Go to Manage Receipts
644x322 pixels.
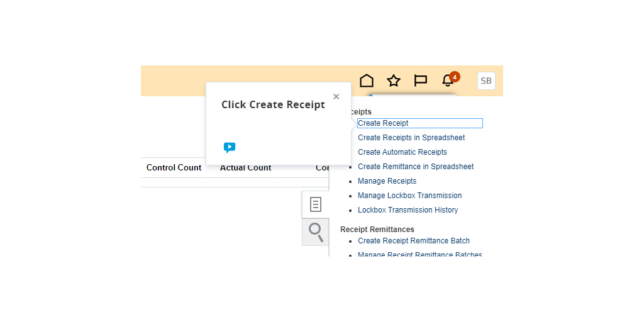(x=387, y=181)
